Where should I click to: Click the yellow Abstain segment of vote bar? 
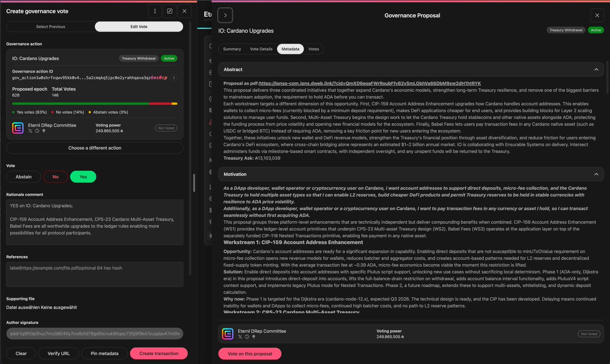pos(174,104)
